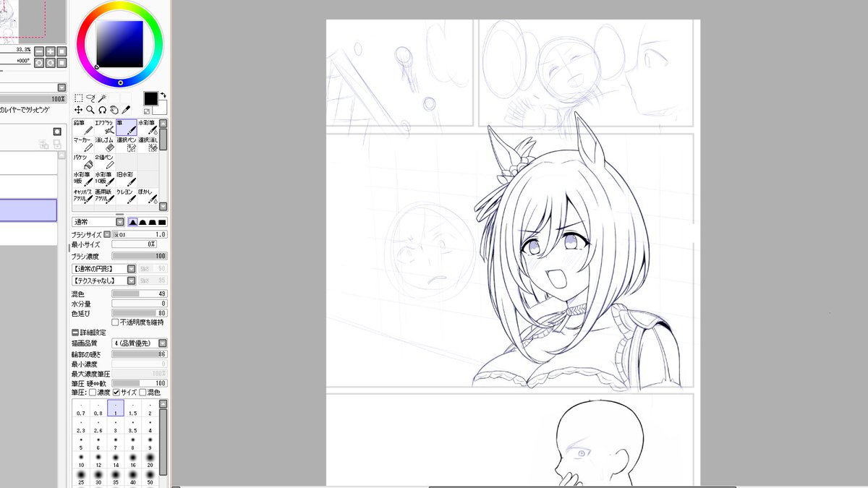The height and width of the screenshot is (488, 868).
Task: Select the second brush edge shape
Action: [143, 222]
